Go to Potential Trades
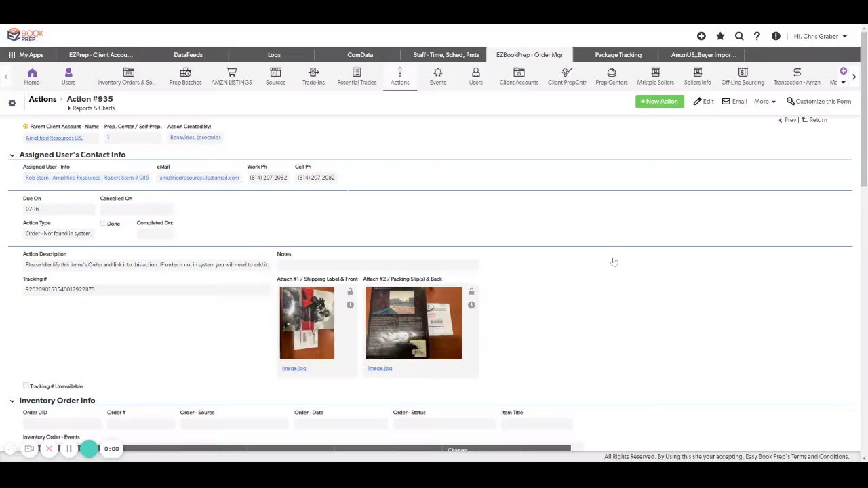868x488 pixels. 357,77
